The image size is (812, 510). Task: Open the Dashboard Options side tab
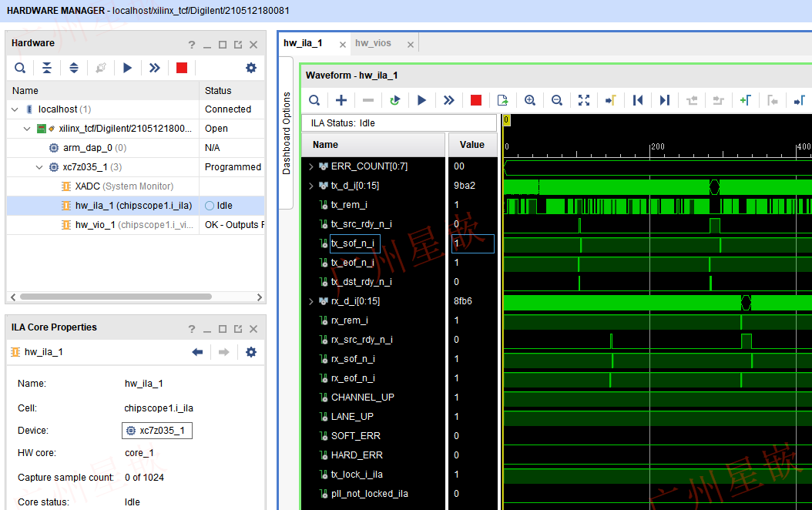coord(287,133)
